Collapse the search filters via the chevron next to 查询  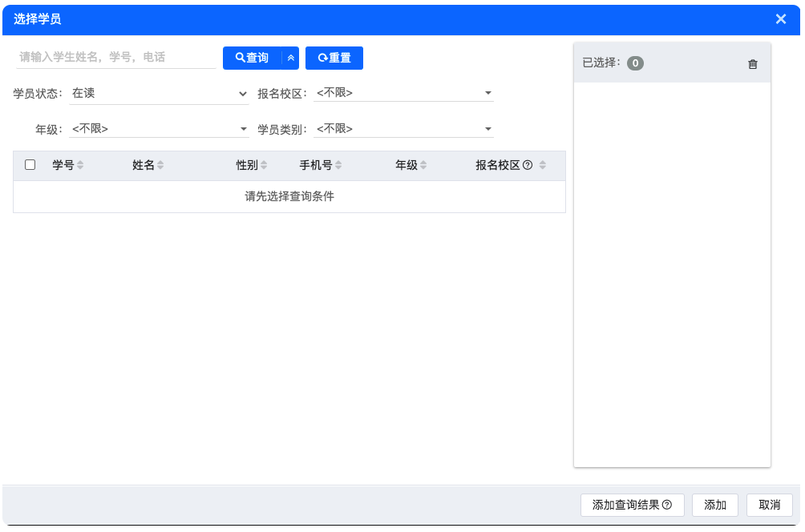[x=289, y=58]
